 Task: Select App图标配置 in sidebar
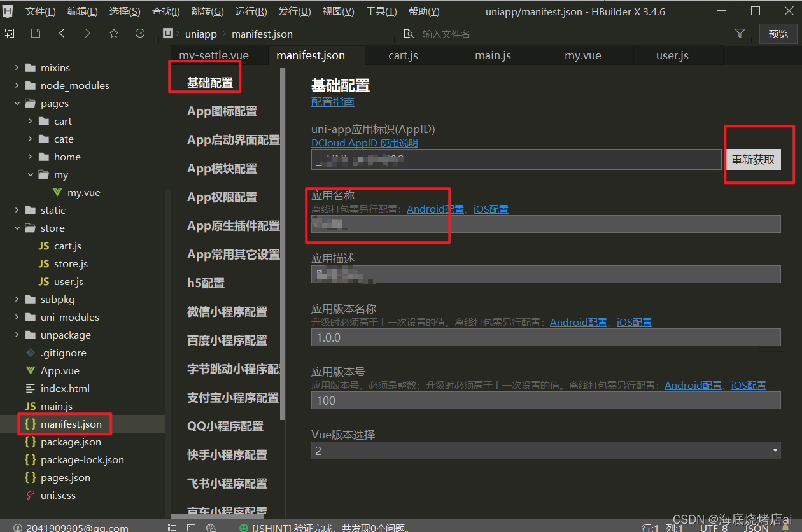coord(222,111)
